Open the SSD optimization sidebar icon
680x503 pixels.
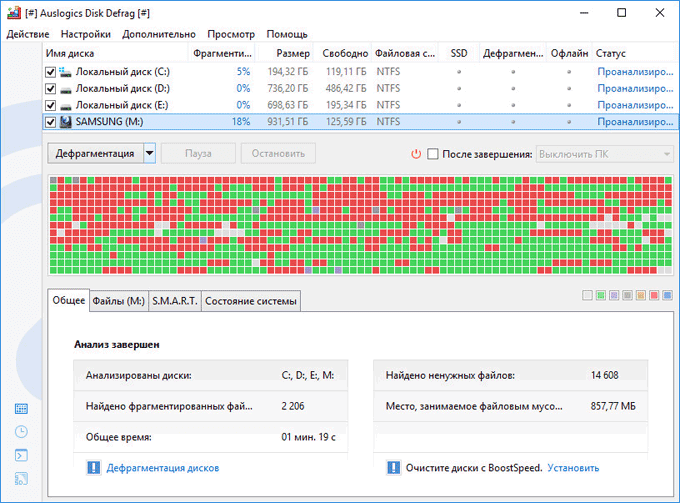pos(21,479)
